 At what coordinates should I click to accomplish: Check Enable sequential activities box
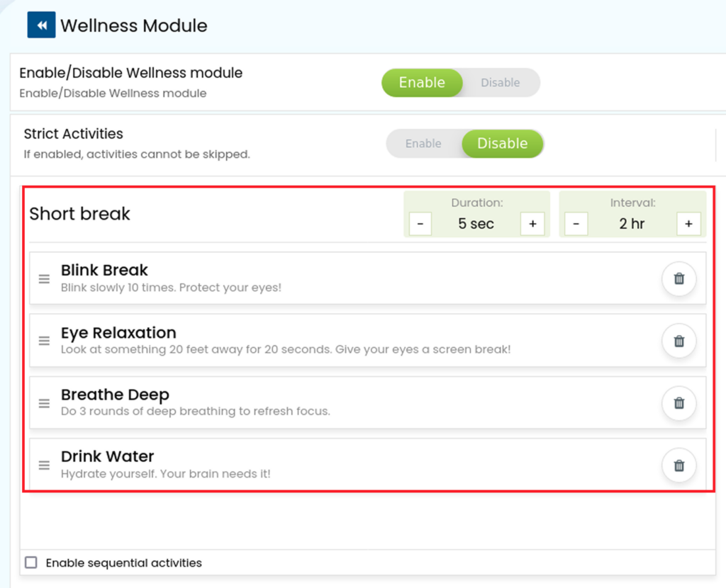point(31,562)
